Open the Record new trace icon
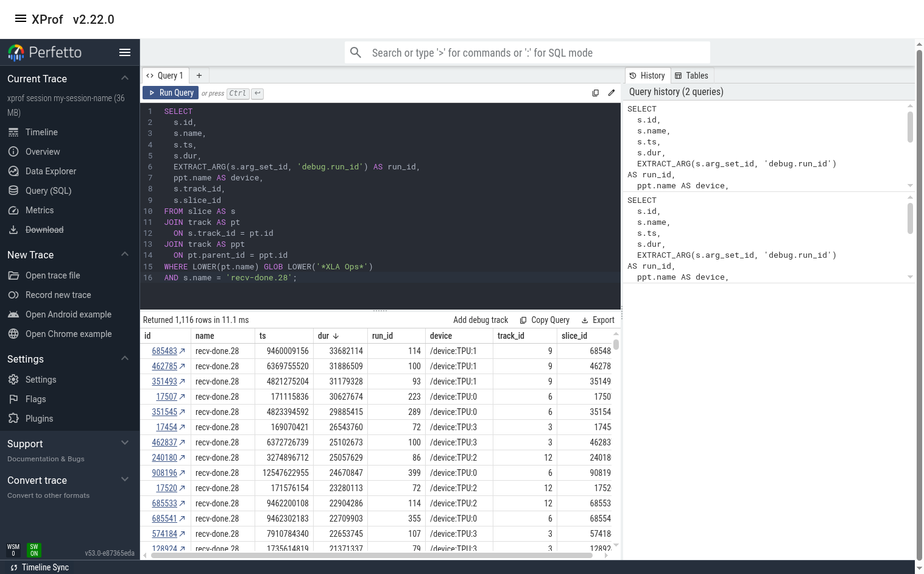 coord(14,295)
